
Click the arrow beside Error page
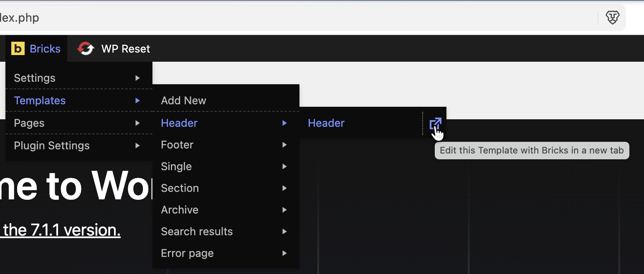point(284,253)
